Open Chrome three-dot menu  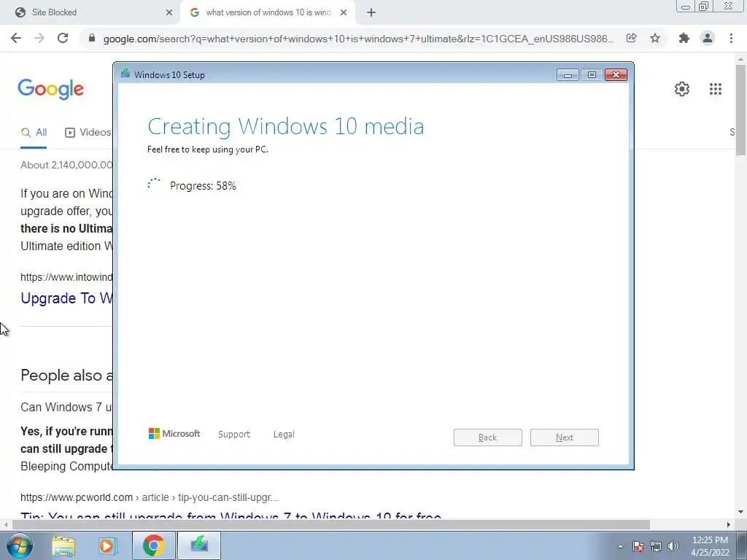pos(731,38)
